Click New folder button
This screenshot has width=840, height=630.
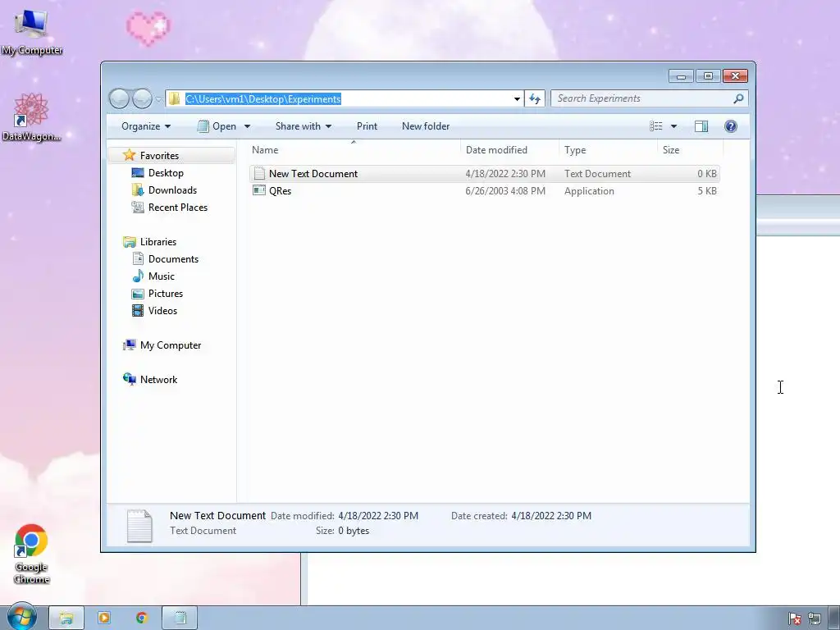coord(426,126)
